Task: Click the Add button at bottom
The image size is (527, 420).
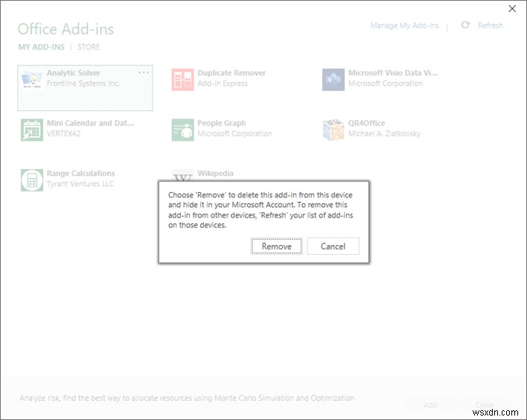Action: [430, 404]
